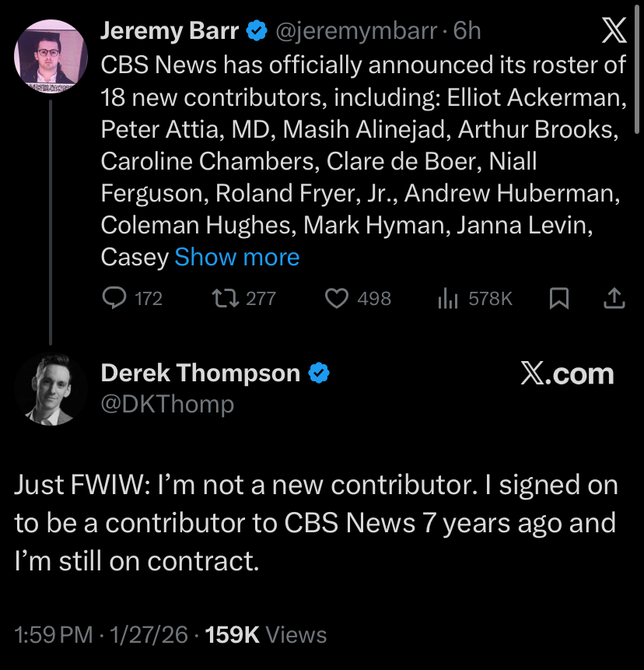
Task: Expand tweet with Show more
Action: [x=236, y=257]
